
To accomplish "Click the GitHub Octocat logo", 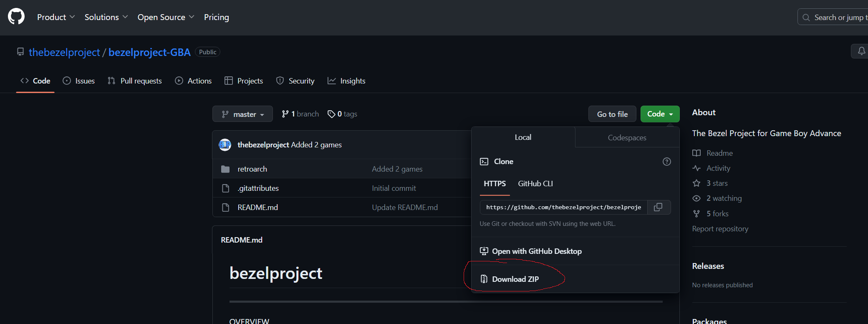I will coord(16,17).
